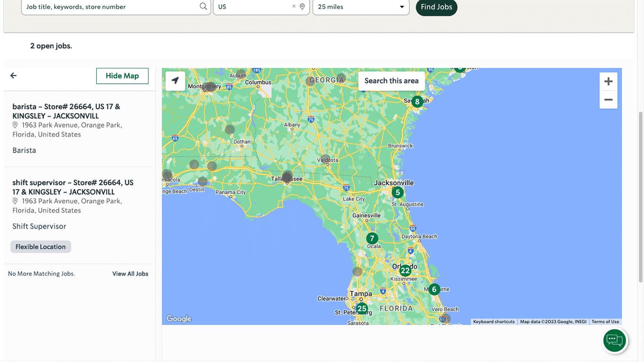644x362 pixels.
Task: Center map using the my-location arrow icon
Action: (x=175, y=81)
